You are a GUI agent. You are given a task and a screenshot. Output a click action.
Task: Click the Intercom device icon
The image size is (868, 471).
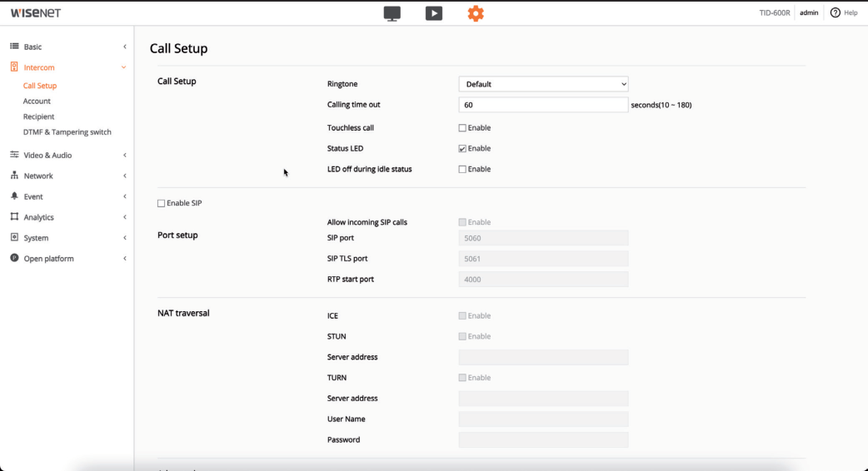[14, 67]
